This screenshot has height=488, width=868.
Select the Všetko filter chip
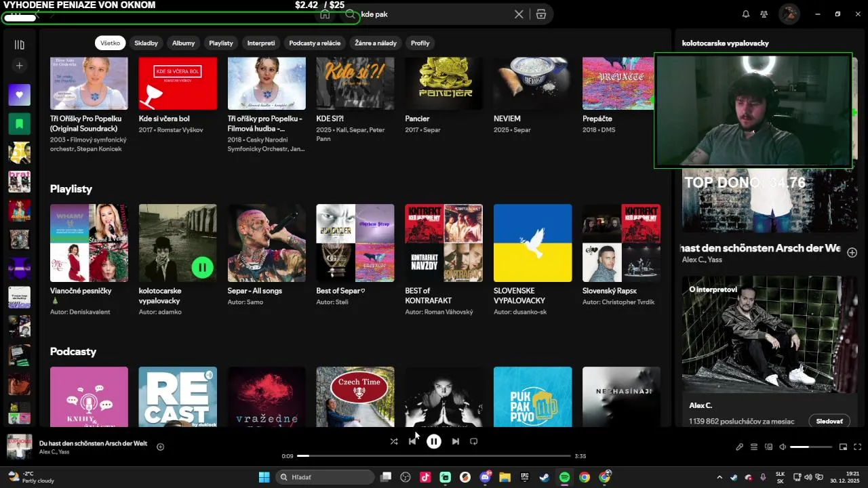click(110, 43)
